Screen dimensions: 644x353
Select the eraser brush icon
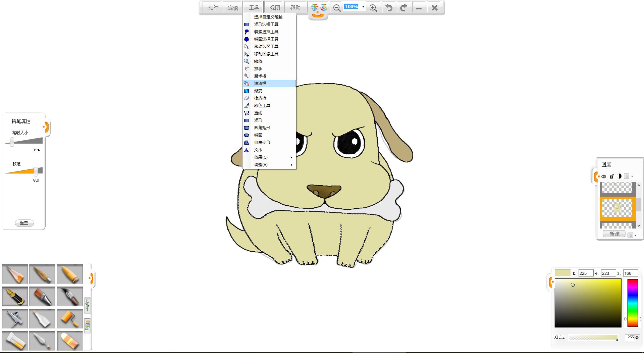(70, 341)
